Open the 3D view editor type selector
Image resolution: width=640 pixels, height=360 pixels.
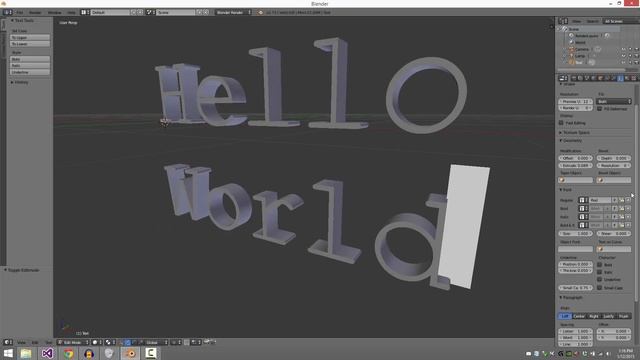pos(8,342)
